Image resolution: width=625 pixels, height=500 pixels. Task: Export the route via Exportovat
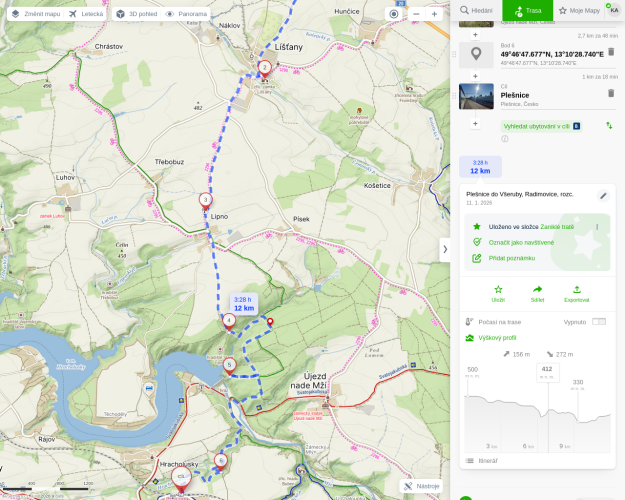pos(576,289)
